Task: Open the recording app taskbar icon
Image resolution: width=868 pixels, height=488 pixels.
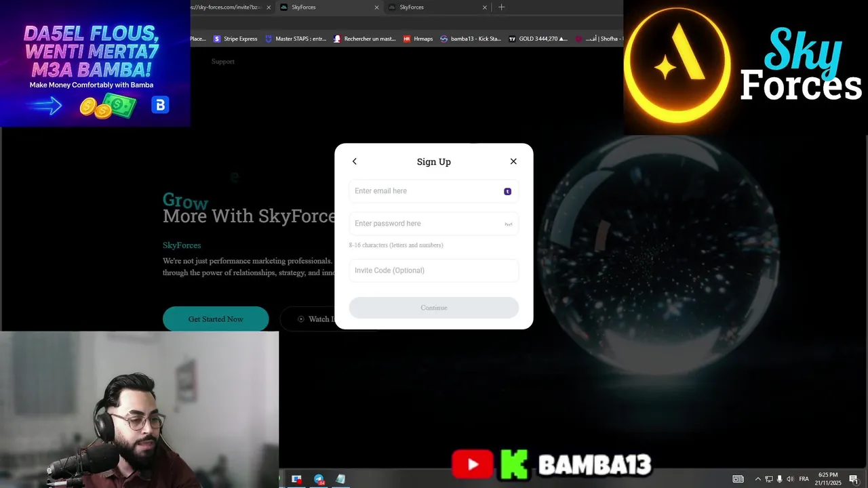Action: click(296, 479)
